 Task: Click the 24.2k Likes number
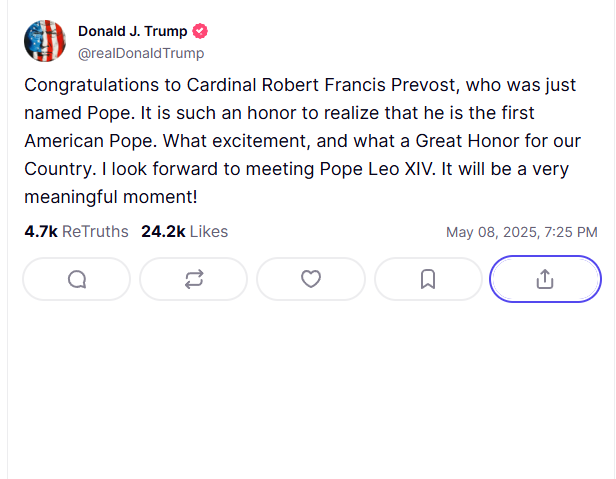pos(162,232)
